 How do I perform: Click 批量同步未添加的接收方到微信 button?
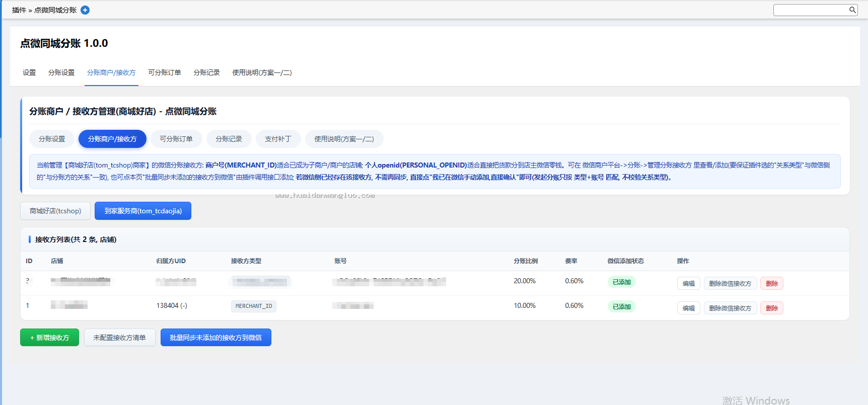216,338
